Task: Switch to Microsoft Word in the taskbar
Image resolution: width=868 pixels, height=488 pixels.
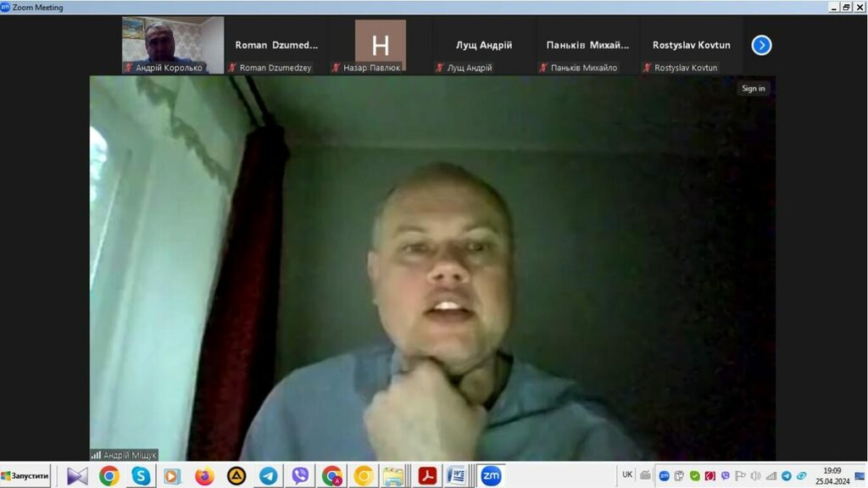Action: pos(456,476)
